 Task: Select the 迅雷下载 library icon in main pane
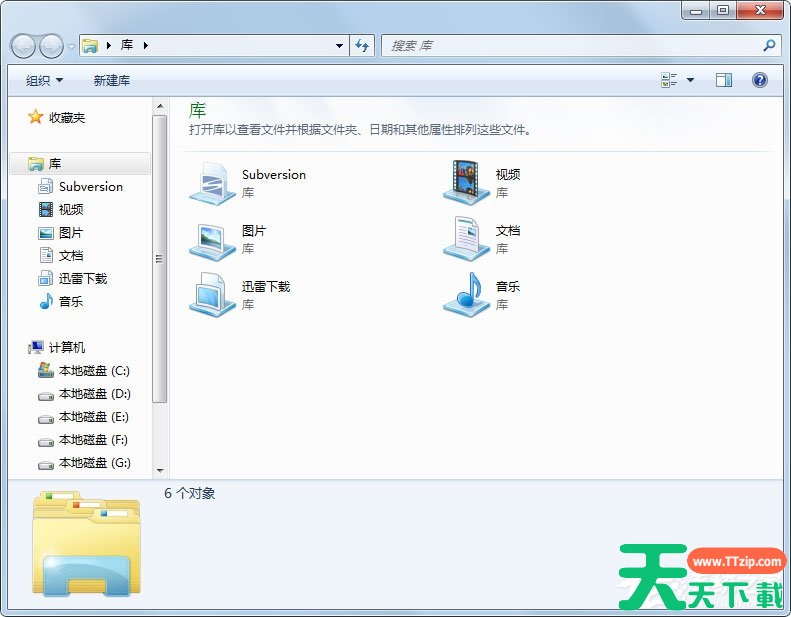click(x=212, y=294)
